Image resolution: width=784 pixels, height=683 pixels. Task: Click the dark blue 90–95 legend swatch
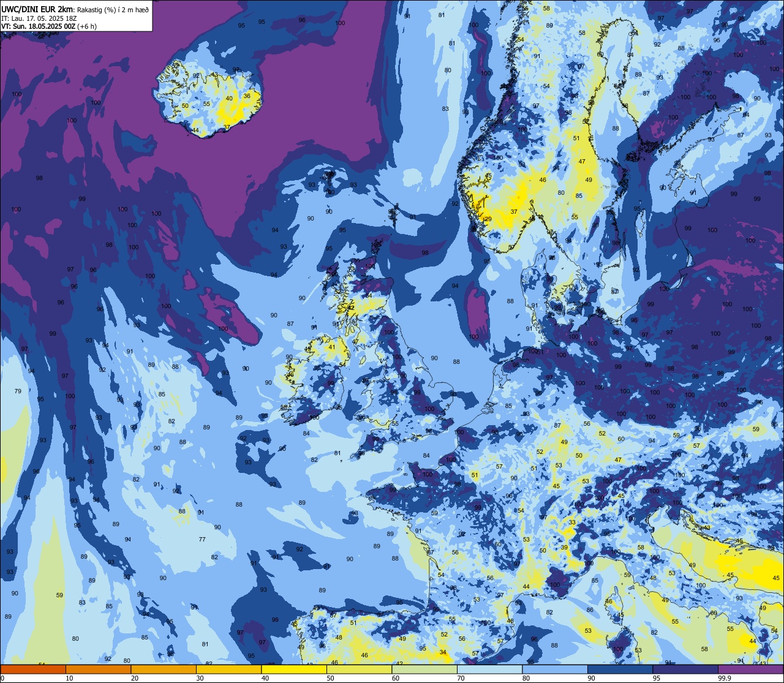[x=620, y=670]
